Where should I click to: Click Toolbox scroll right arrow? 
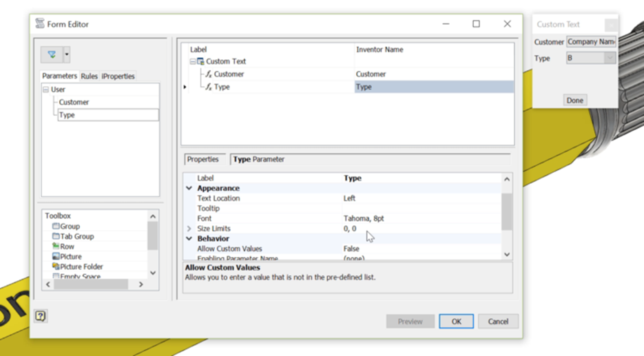141,284
